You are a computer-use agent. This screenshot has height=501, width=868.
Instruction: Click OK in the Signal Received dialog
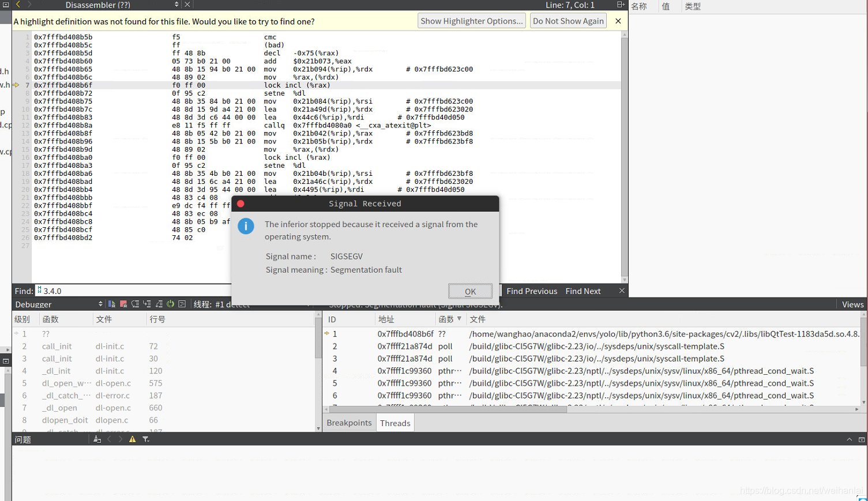470,291
